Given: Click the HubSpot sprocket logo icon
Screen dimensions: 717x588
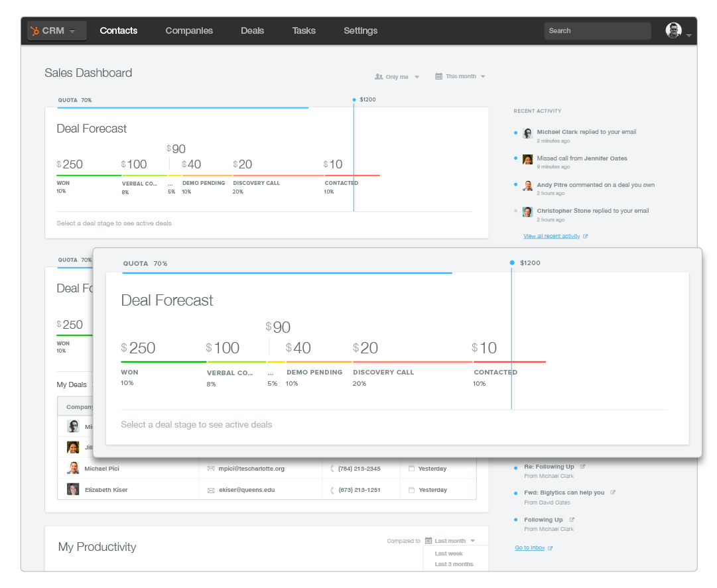Looking at the screenshot, I should click(34, 31).
